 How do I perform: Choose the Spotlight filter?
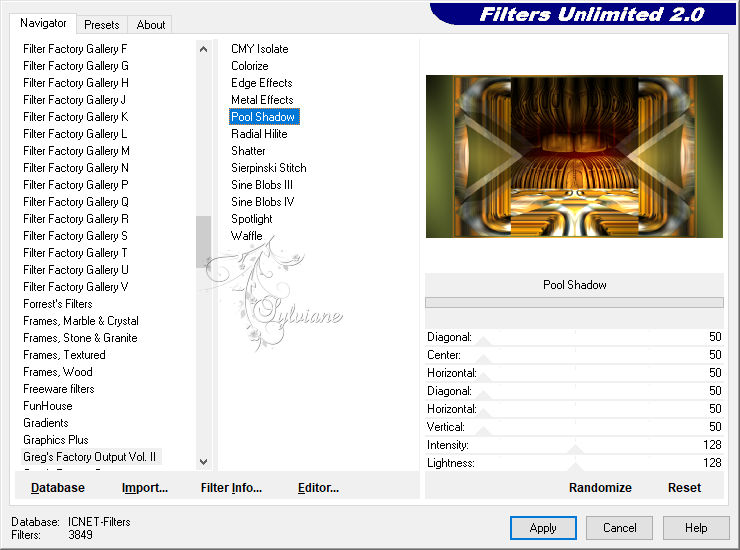pos(252,219)
